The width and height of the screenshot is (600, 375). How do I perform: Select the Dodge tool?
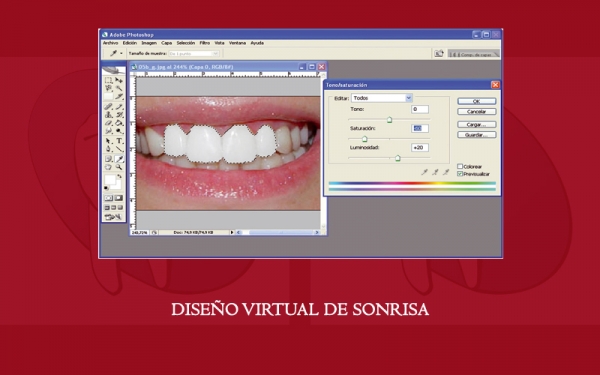click(x=119, y=131)
